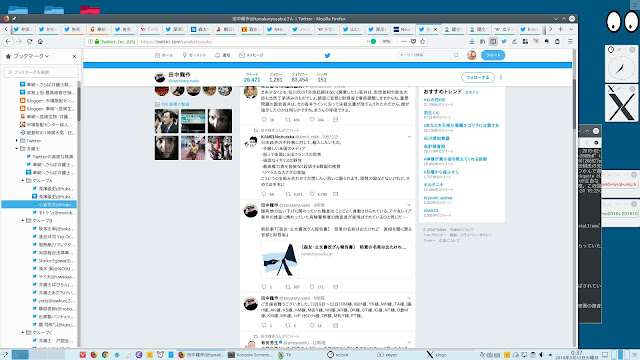Click the Twitter bird extension icon in toolbar
Viewport: 640px width, 360px height.
click(x=504, y=41)
